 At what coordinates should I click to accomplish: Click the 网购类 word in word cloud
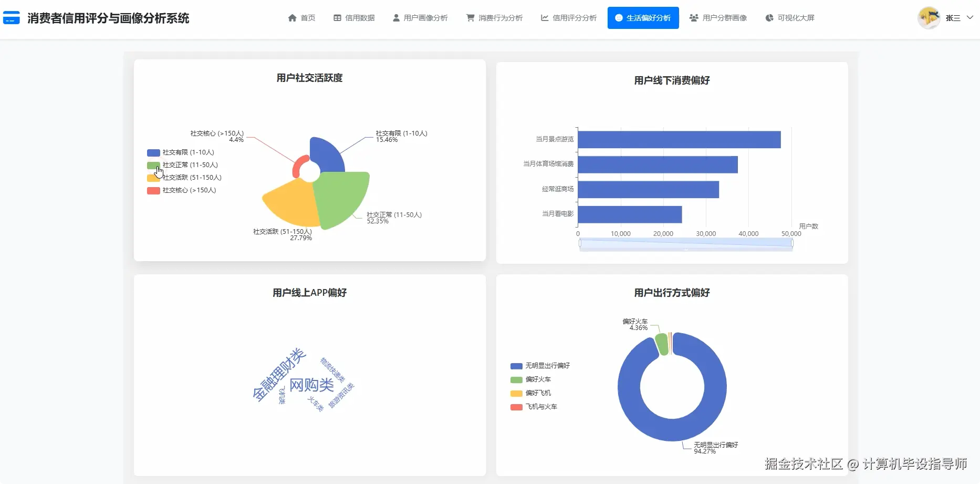(x=312, y=385)
